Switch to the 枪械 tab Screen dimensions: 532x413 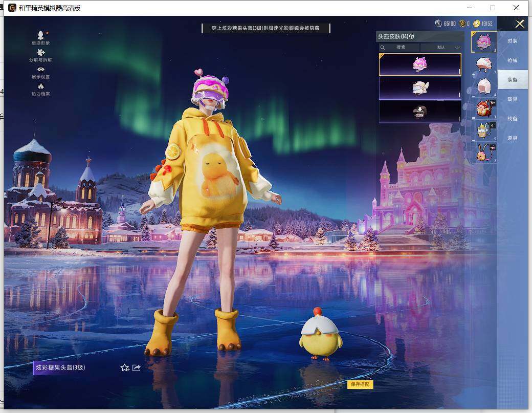(513, 60)
